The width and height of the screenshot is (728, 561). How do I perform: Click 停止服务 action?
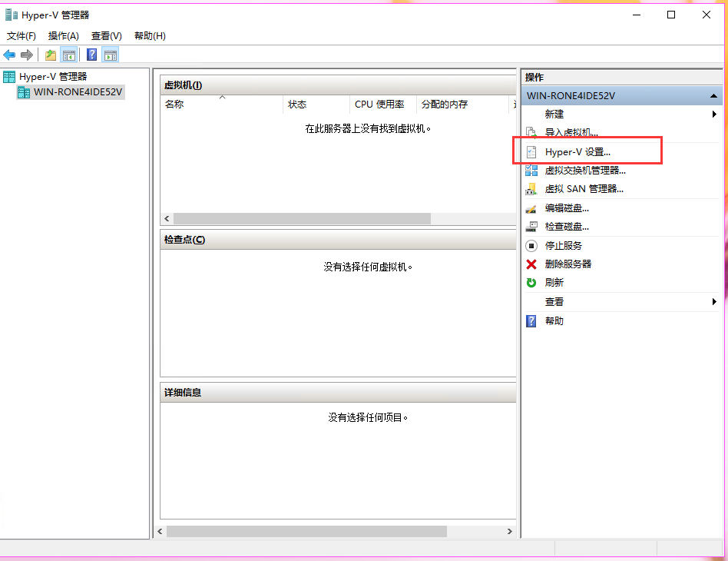(x=563, y=245)
